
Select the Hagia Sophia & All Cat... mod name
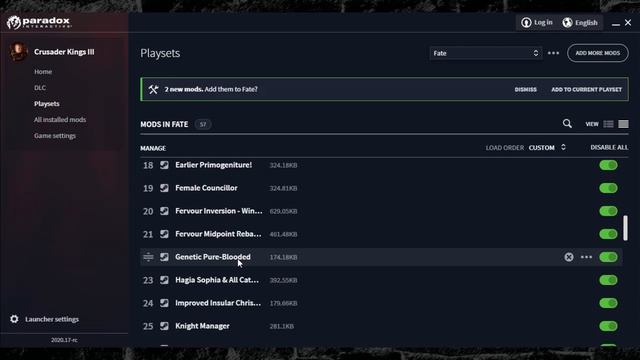[x=217, y=280]
